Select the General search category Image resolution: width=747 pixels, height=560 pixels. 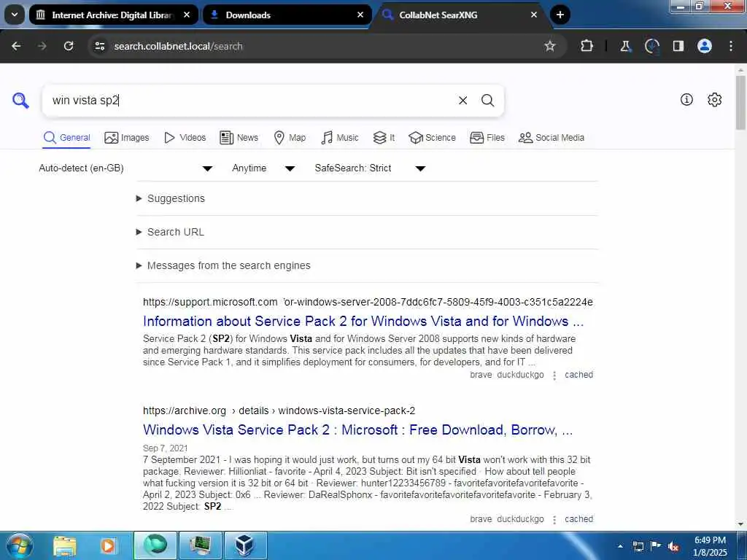click(x=66, y=138)
